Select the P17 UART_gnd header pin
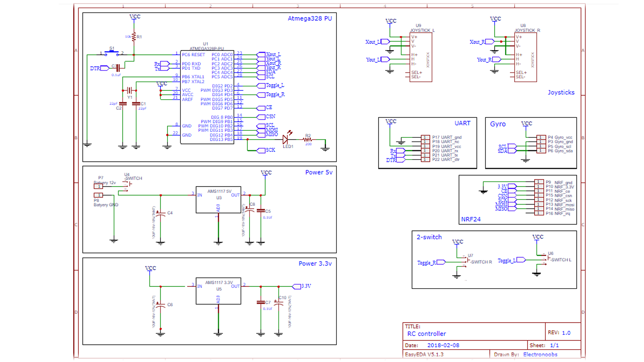This screenshot has width=644, height=362. click(x=425, y=137)
